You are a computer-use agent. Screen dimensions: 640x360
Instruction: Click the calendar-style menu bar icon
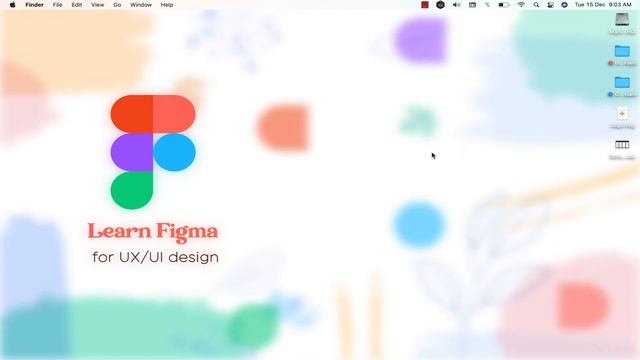click(x=472, y=5)
